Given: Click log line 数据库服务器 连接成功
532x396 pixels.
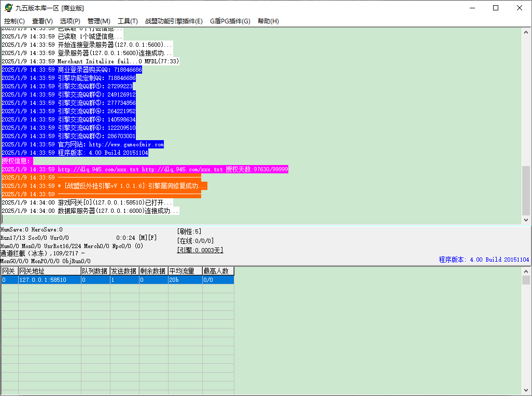Looking at the screenshot, I should tap(90, 211).
